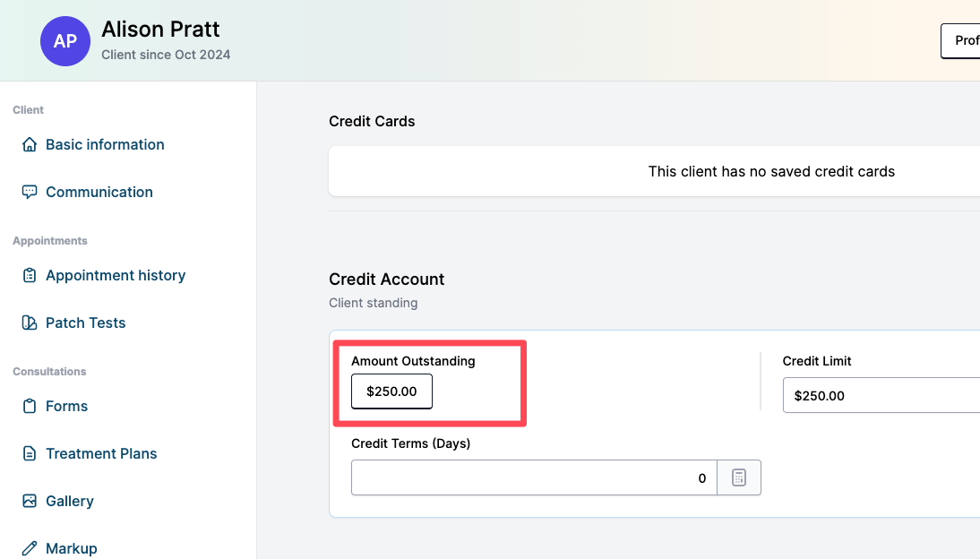Click the Basic information home icon
The width and height of the screenshot is (980, 559).
coord(30,144)
